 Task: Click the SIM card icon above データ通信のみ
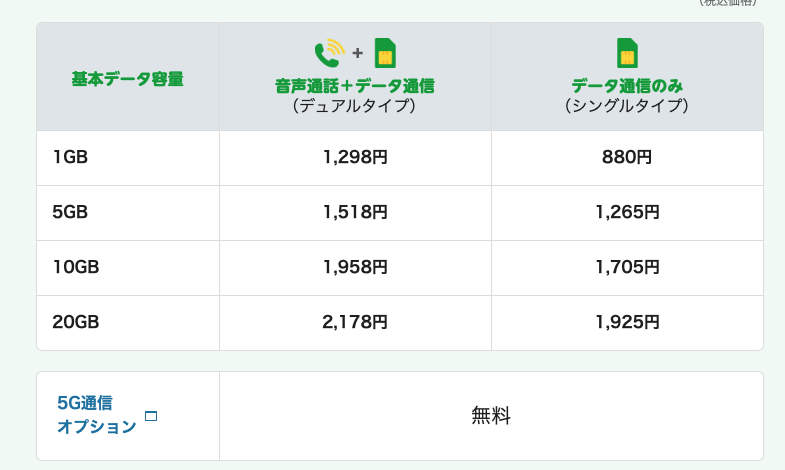tap(627, 53)
